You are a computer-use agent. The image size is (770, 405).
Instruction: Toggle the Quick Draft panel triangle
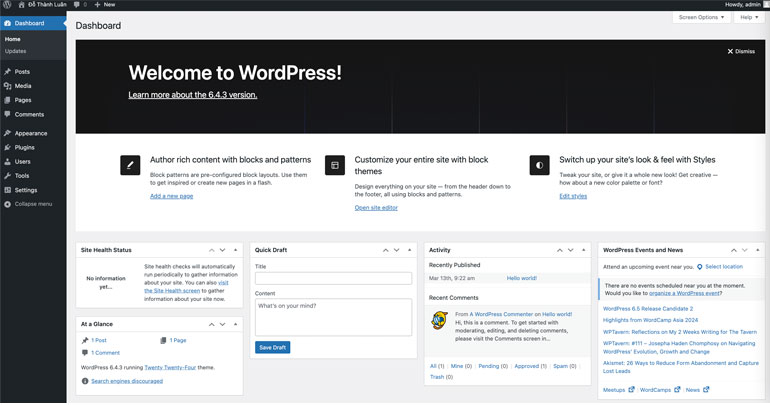[x=409, y=250]
